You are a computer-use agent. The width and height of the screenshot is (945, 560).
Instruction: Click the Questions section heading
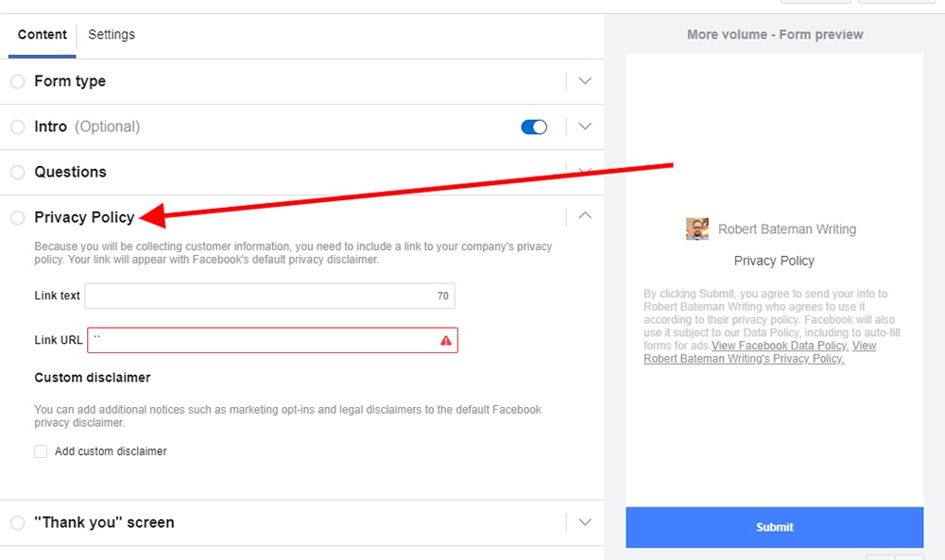[x=71, y=172]
